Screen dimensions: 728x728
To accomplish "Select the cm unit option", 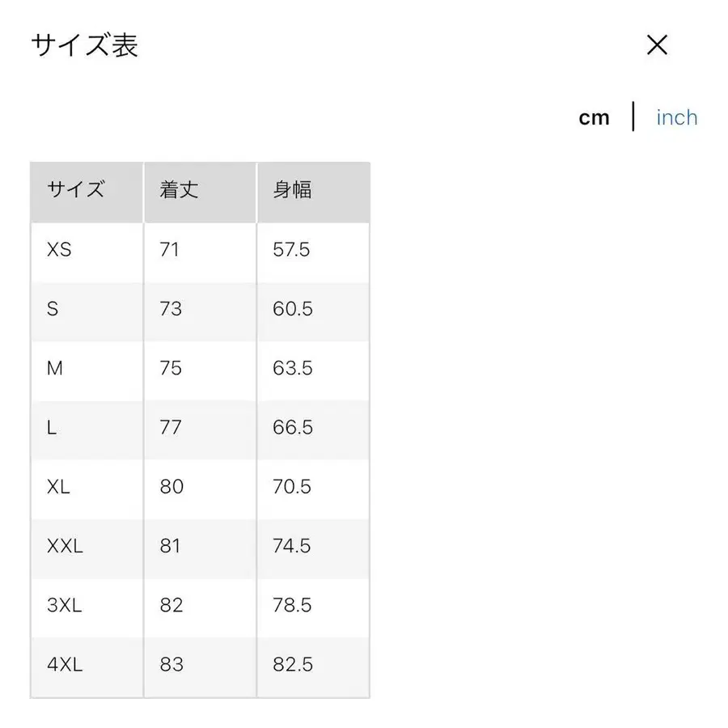I will point(595,117).
